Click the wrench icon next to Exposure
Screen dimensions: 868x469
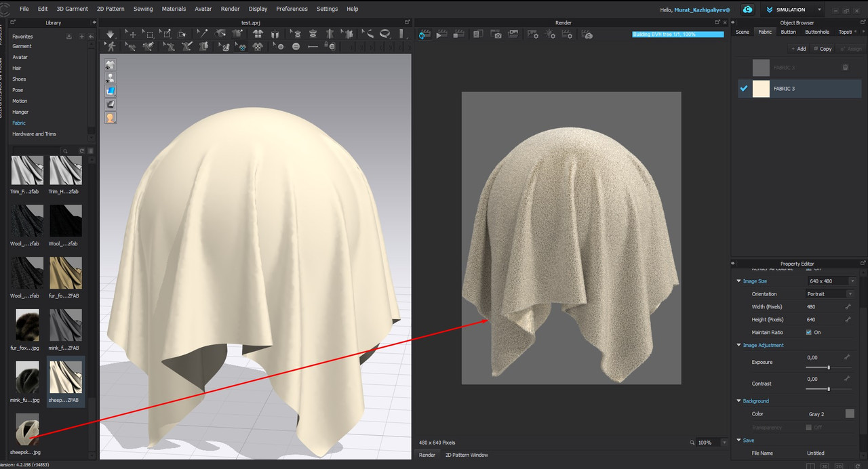pyautogui.click(x=847, y=357)
